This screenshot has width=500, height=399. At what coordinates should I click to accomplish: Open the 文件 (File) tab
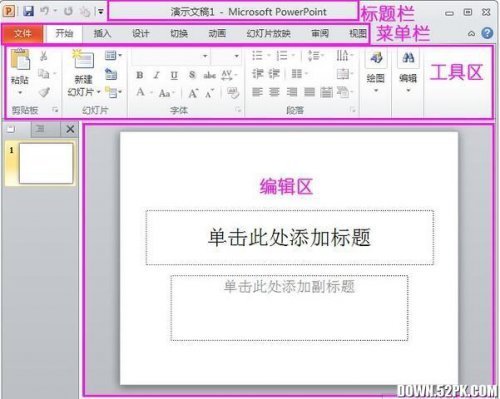pyautogui.click(x=22, y=34)
